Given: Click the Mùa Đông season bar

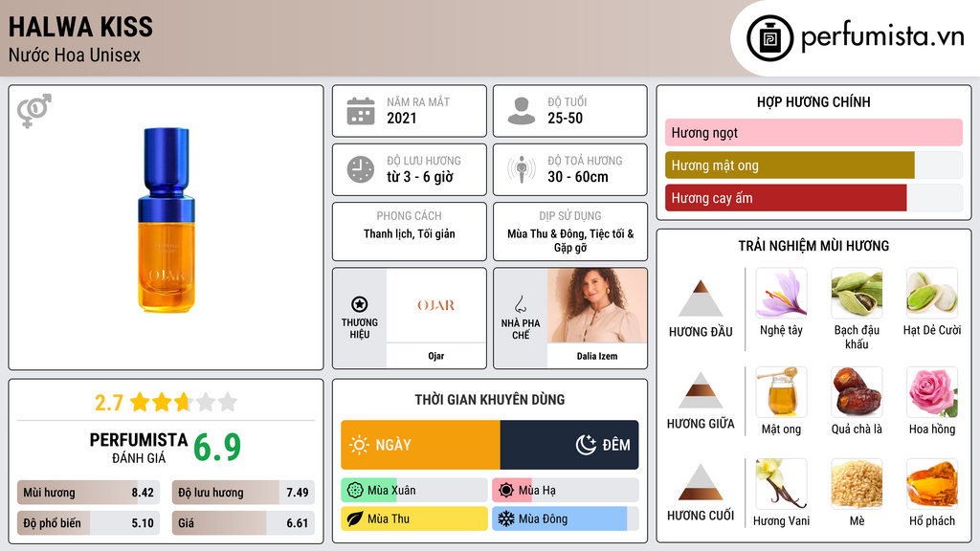Looking at the screenshot, I should coord(566,518).
